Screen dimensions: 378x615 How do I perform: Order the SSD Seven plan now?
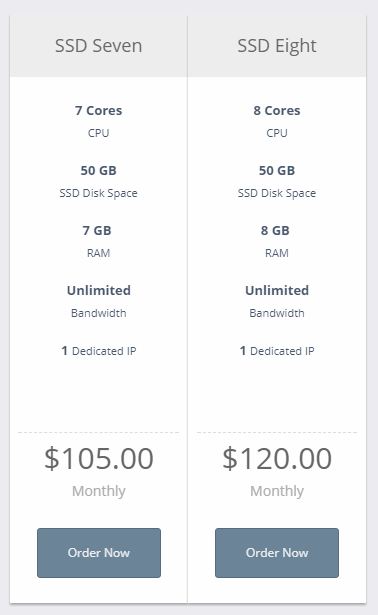pos(99,553)
